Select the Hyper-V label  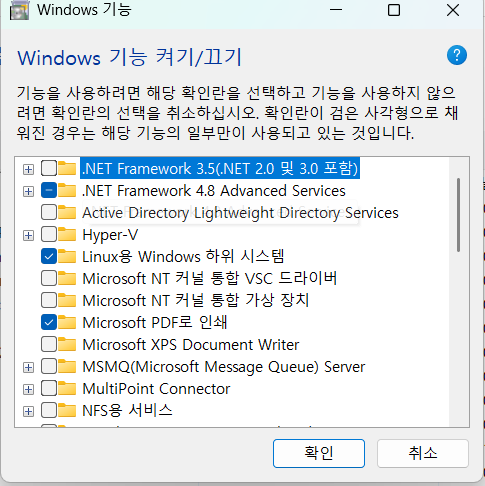point(110,235)
